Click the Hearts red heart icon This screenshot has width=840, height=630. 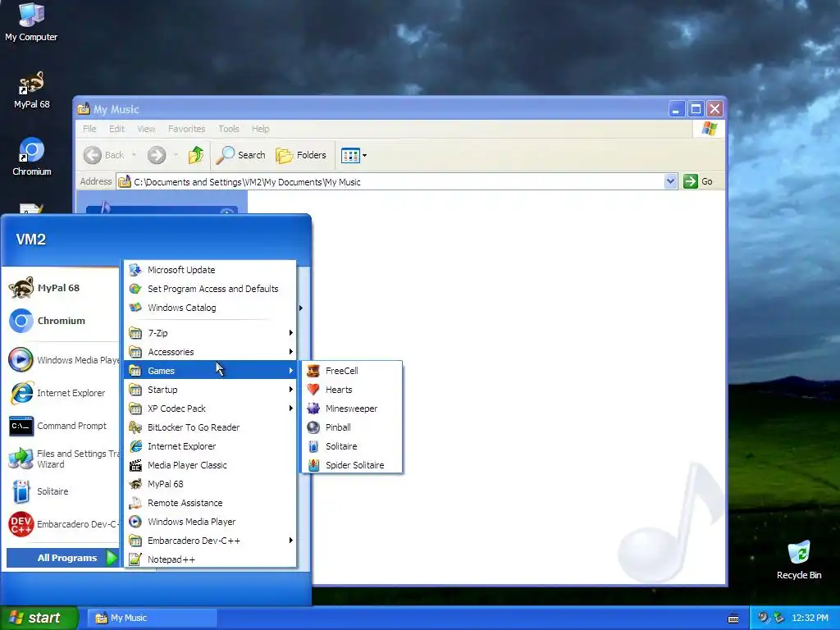click(313, 390)
